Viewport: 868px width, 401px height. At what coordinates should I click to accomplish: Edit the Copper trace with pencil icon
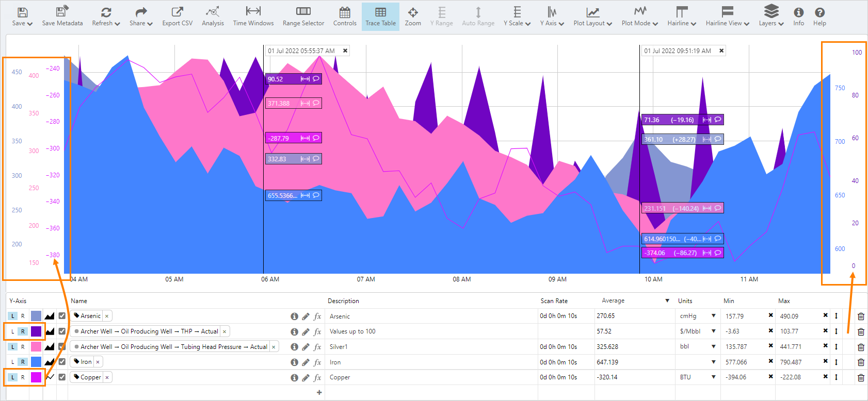click(306, 378)
